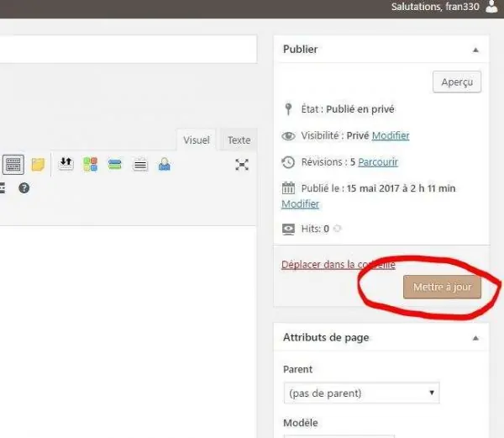Image resolution: width=504 pixels, height=438 pixels.
Task: Click the Mettre à jour button
Action: 443,287
